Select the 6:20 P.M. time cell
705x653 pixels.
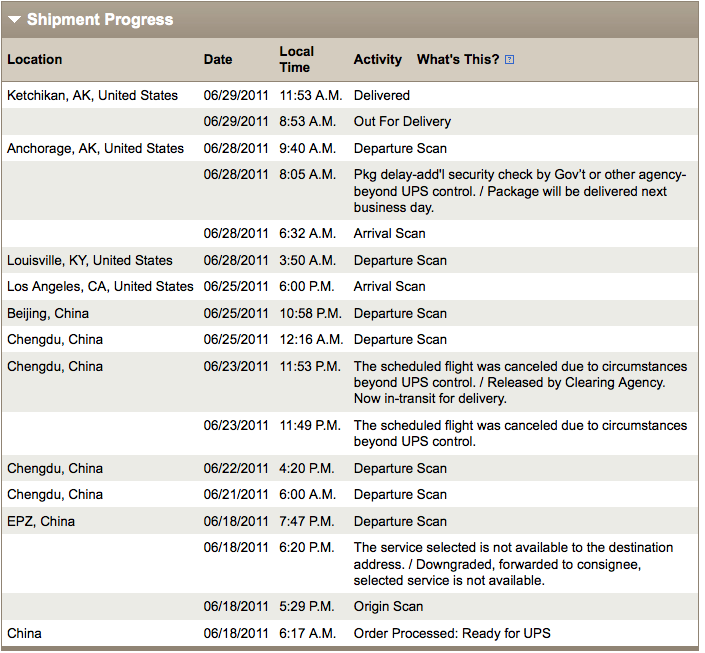307,548
